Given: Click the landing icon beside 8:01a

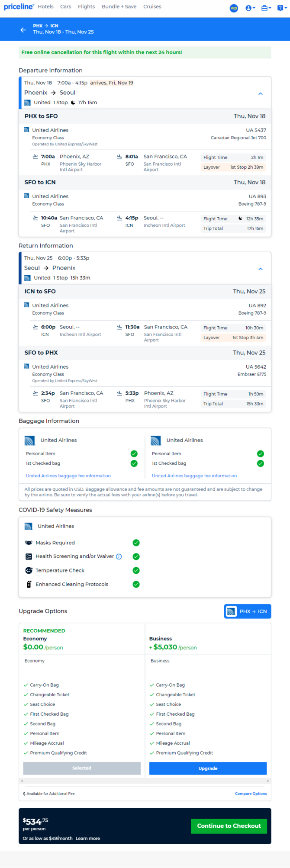Looking at the screenshot, I should tap(119, 157).
